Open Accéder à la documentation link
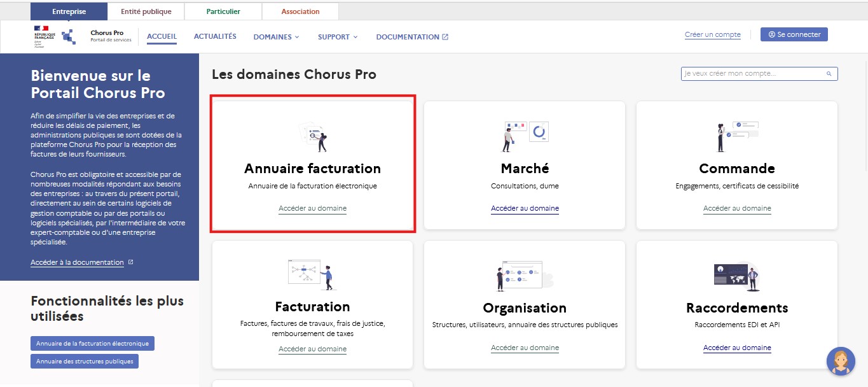Screen dimensions: 868x387 point(77,262)
